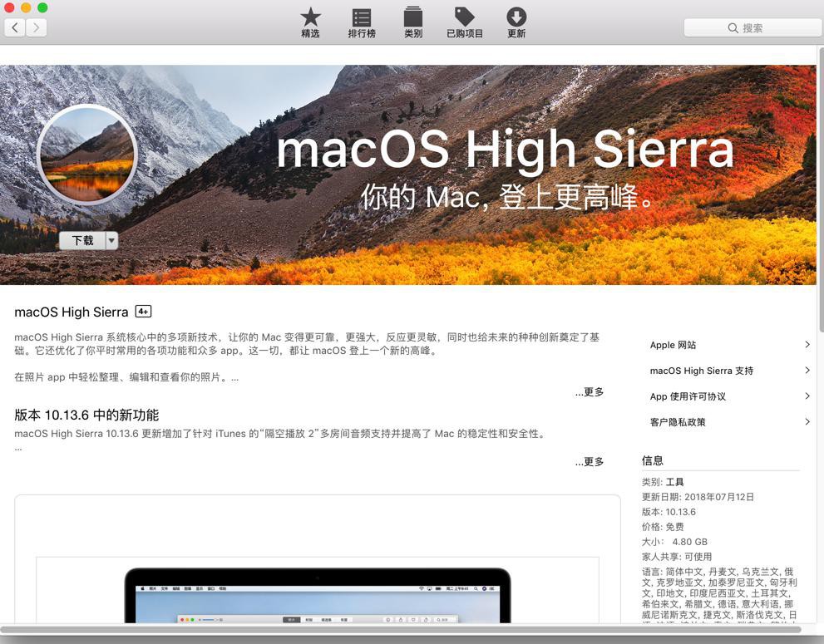
Task: Click the banner slogan 你的 Mac, 登上更高峰。
Action: [508, 197]
